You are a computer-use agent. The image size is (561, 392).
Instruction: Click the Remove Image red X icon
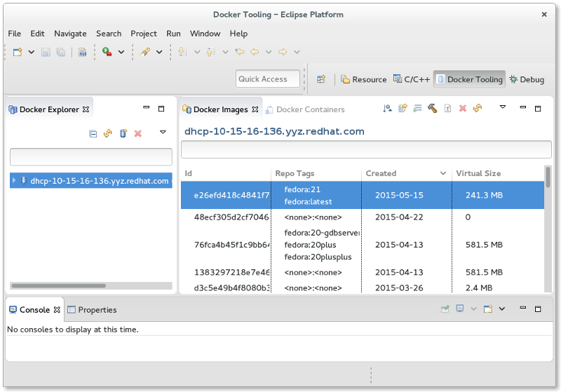pos(463,108)
